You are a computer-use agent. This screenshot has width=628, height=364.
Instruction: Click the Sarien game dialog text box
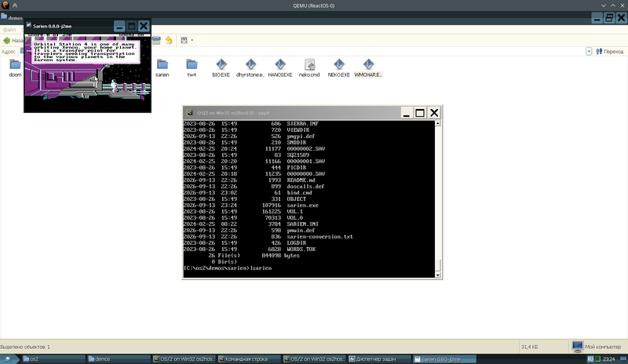[86, 51]
